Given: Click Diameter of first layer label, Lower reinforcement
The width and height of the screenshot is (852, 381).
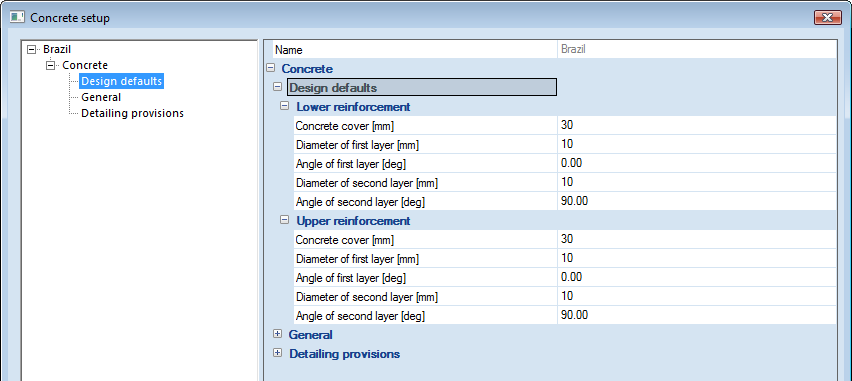Looking at the screenshot, I should [x=357, y=145].
